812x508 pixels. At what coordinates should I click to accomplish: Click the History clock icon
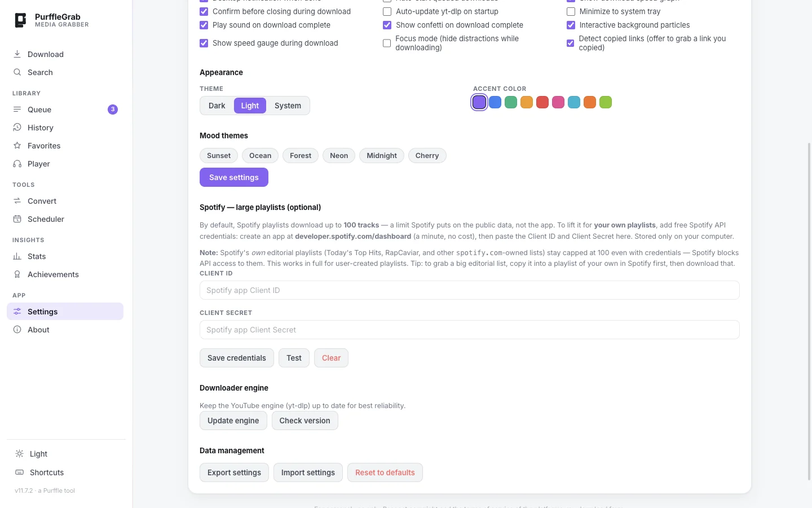tap(17, 128)
